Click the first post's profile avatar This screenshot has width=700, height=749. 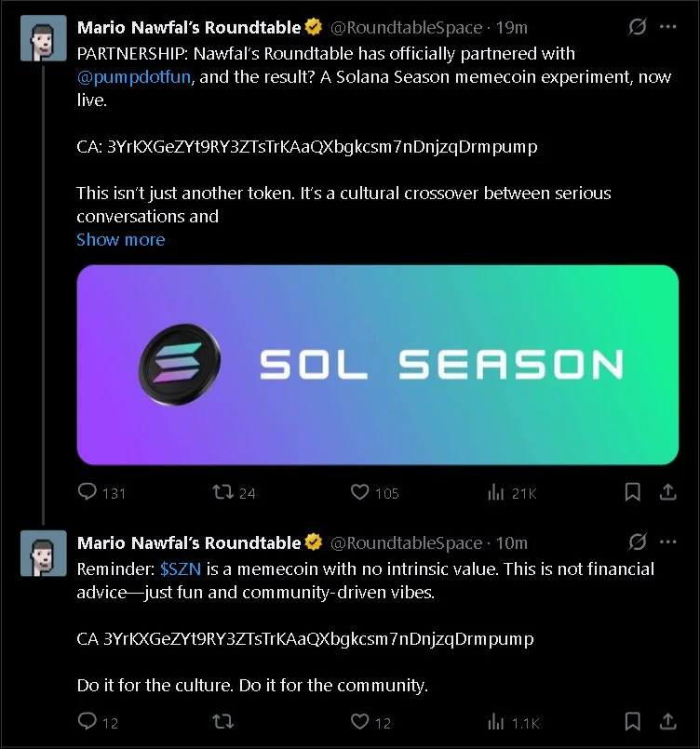(x=44, y=38)
